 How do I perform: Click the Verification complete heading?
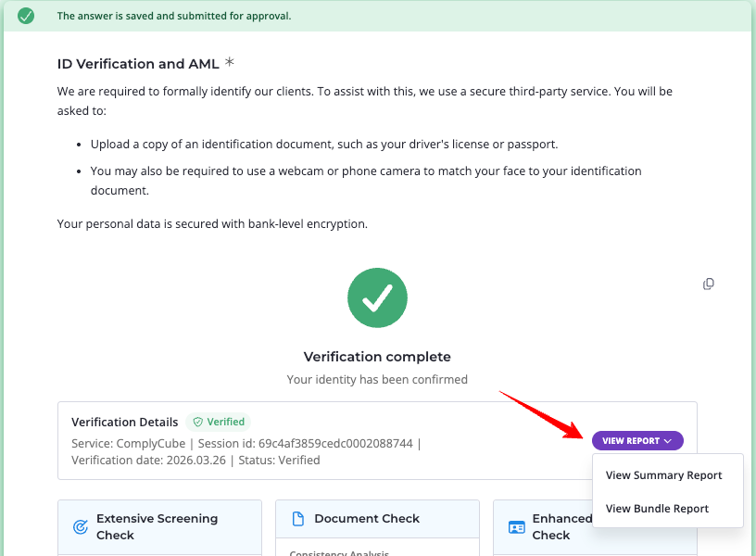tap(377, 357)
